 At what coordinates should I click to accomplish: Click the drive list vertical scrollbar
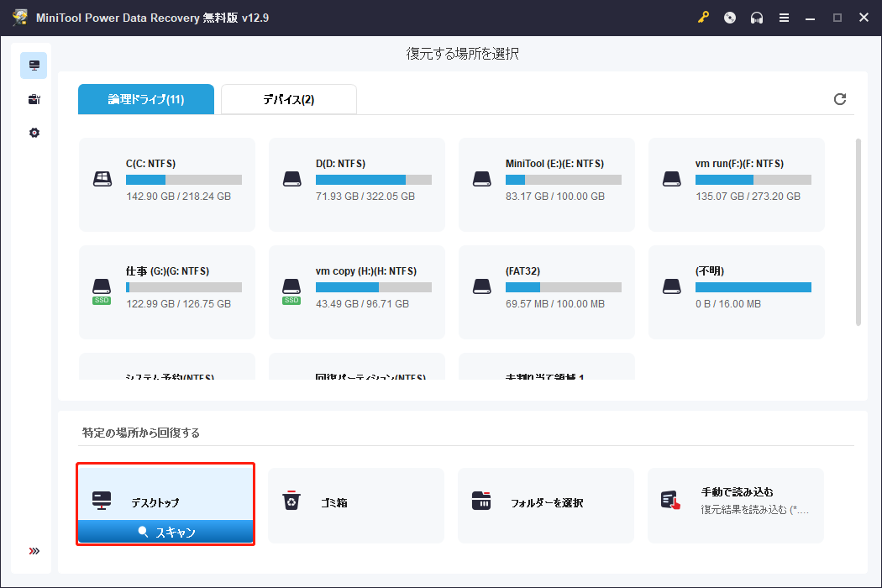coord(858,232)
